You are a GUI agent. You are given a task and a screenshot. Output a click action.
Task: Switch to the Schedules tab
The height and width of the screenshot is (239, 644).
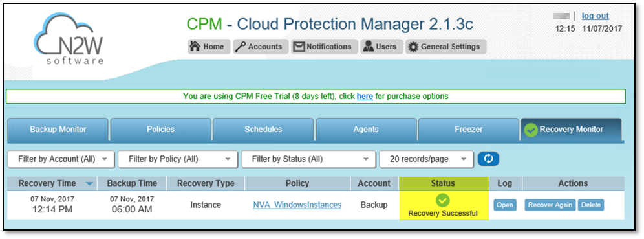[263, 129]
